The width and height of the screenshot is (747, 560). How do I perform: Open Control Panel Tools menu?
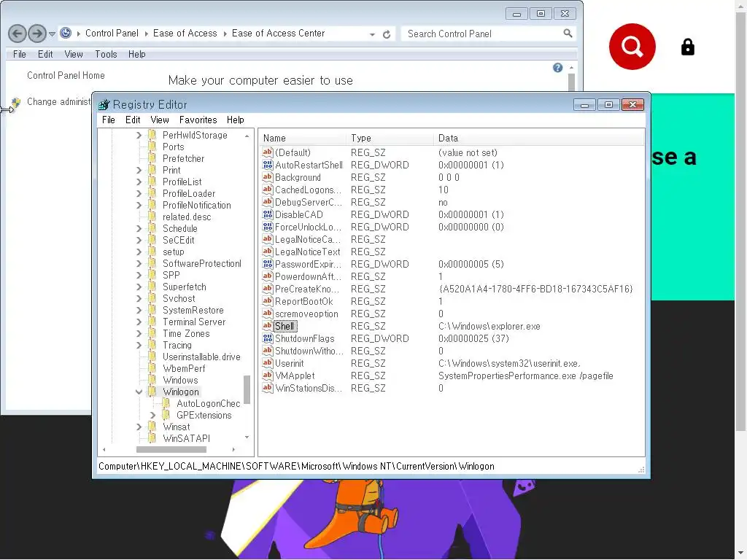[x=106, y=54]
